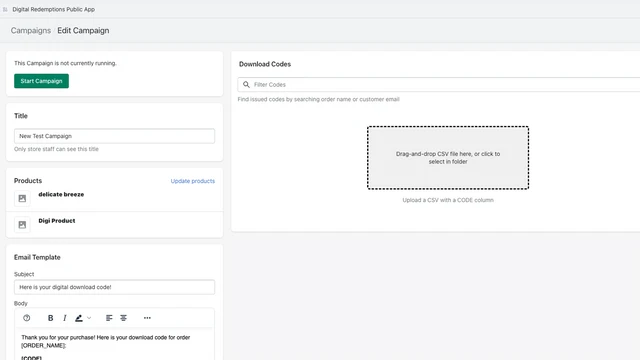Click "Upload a CSV with a CODE column" text

(448, 200)
